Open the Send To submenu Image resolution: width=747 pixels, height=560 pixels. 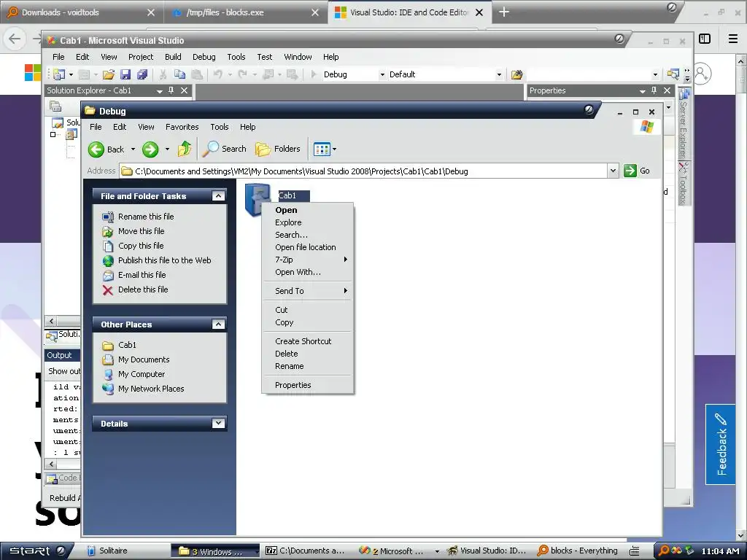308,291
